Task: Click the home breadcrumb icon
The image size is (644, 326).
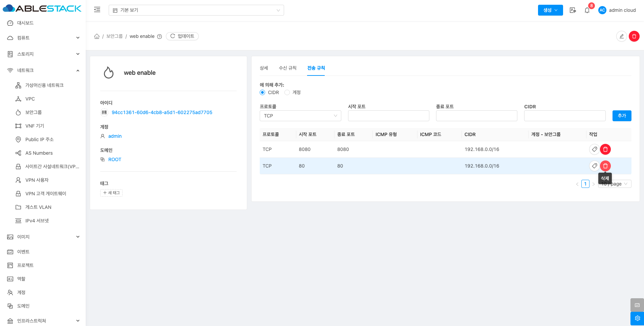Action: [x=97, y=36]
